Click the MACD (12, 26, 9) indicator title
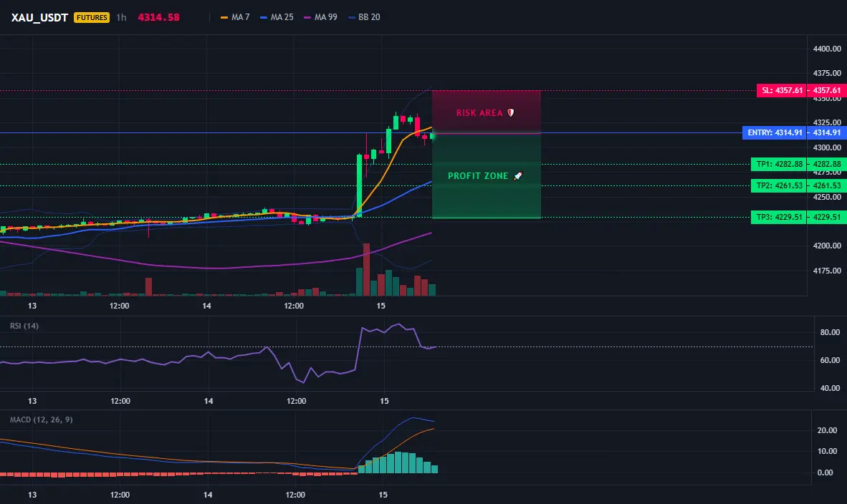Viewport: 847px width, 504px height. 41,420
